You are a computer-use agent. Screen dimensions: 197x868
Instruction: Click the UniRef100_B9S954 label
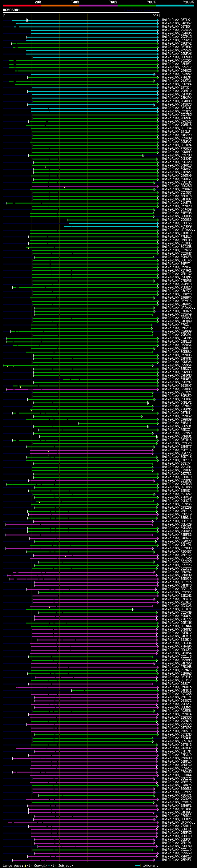[176, 365]
